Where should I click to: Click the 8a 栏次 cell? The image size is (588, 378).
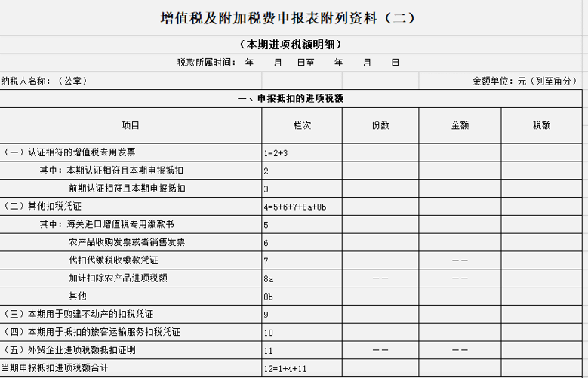(x=302, y=278)
